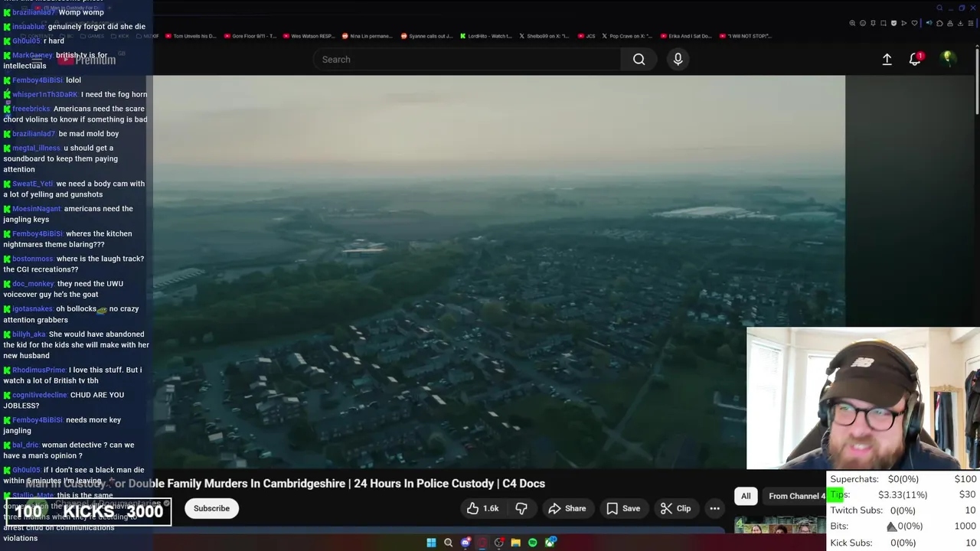Viewport: 980px width, 551px height.
Task: Open the 'Syanne calls out J...' bookmark
Action: 426,36
